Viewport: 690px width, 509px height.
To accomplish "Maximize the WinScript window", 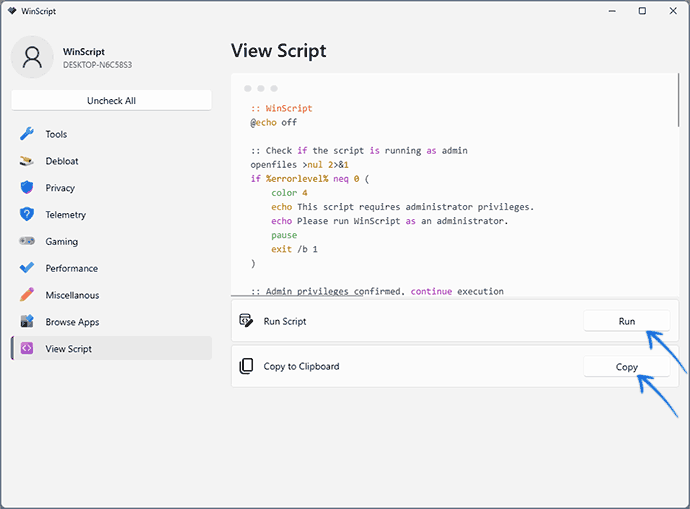I will pyautogui.click(x=642, y=11).
